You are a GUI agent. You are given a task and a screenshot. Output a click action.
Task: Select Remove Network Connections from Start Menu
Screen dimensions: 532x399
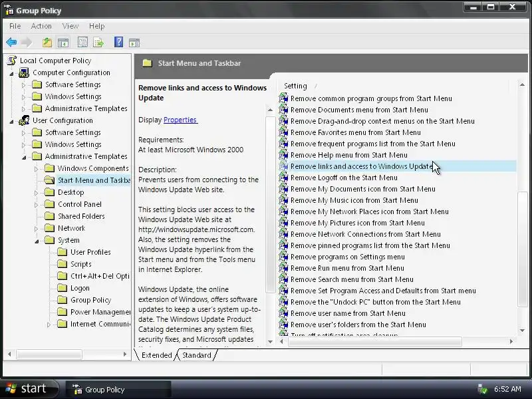365,234
